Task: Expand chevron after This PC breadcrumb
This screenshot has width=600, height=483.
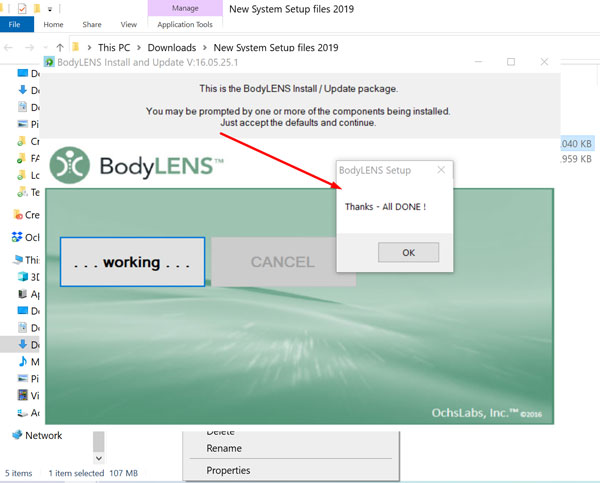Action: [x=139, y=47]
